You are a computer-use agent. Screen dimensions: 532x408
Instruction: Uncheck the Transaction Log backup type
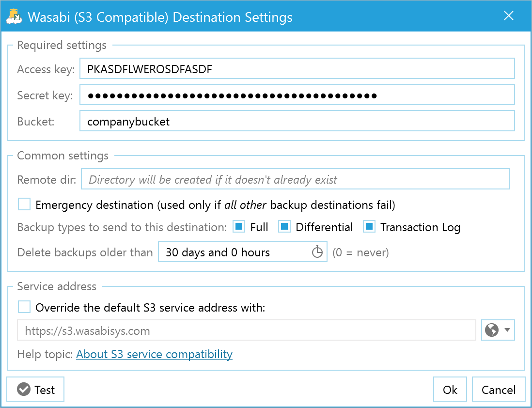pos(369,226)
